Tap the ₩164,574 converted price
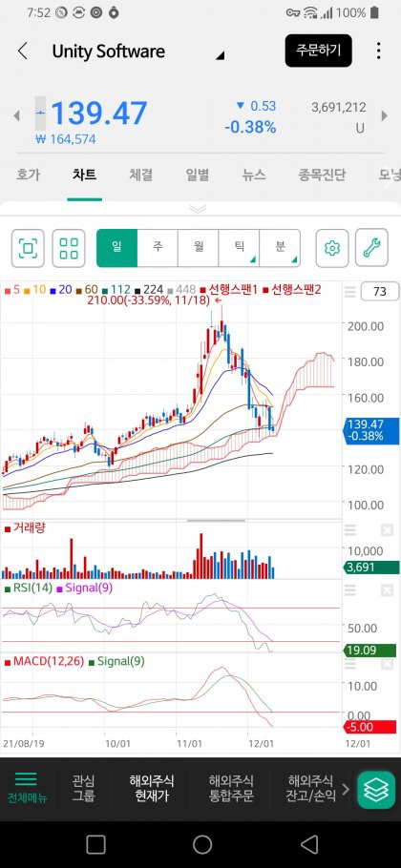 click(x=65, y=139)
